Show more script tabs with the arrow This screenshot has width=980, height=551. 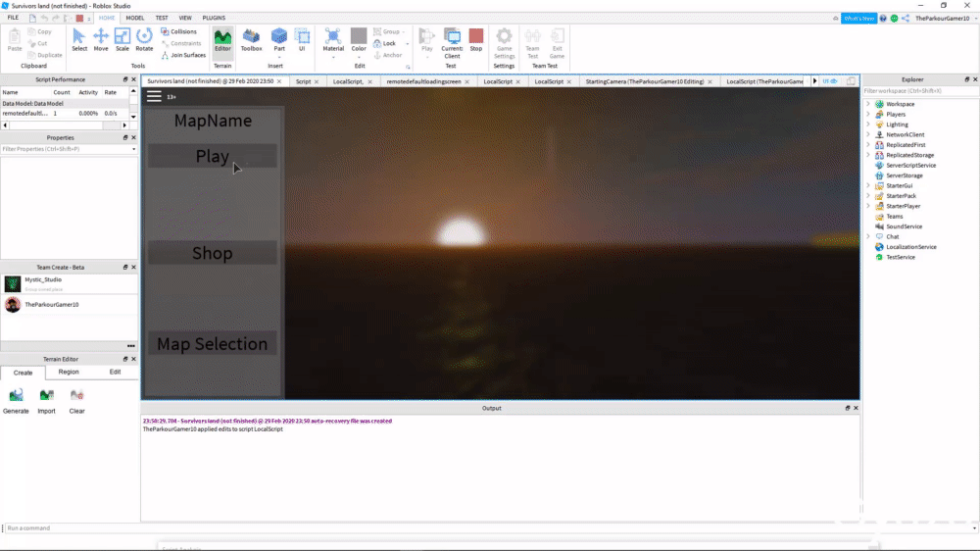click(814, 81)
